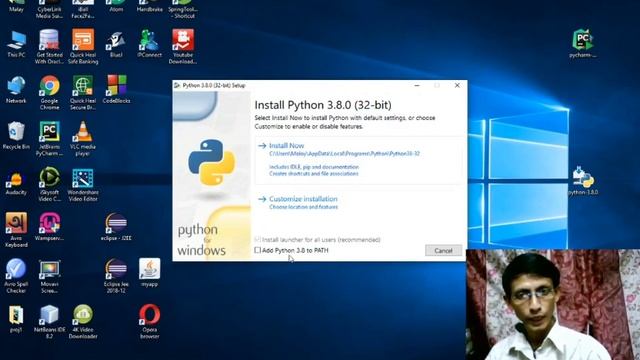
Task: Minimize the Python 3.8.0 Setup window
Action: click(417, 85)
